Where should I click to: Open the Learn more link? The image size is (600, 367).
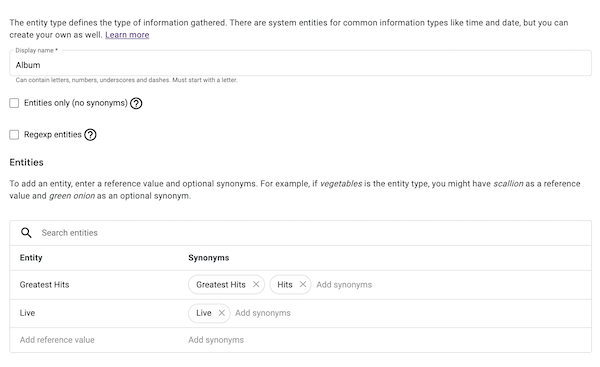[x=127, y=35]
